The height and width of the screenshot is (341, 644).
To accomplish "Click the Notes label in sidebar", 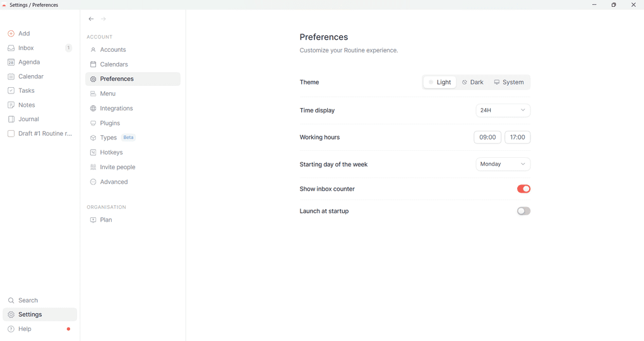I will [27, 105].
